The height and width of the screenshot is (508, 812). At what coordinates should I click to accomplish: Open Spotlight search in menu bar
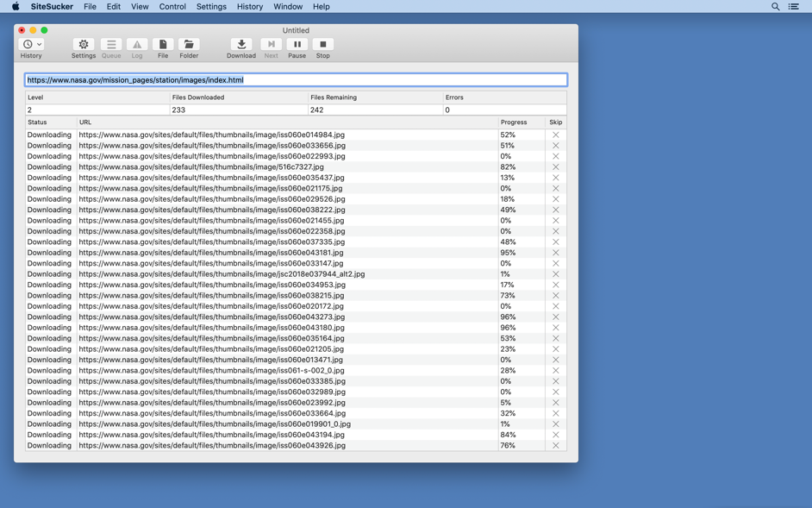coord(775,7)
